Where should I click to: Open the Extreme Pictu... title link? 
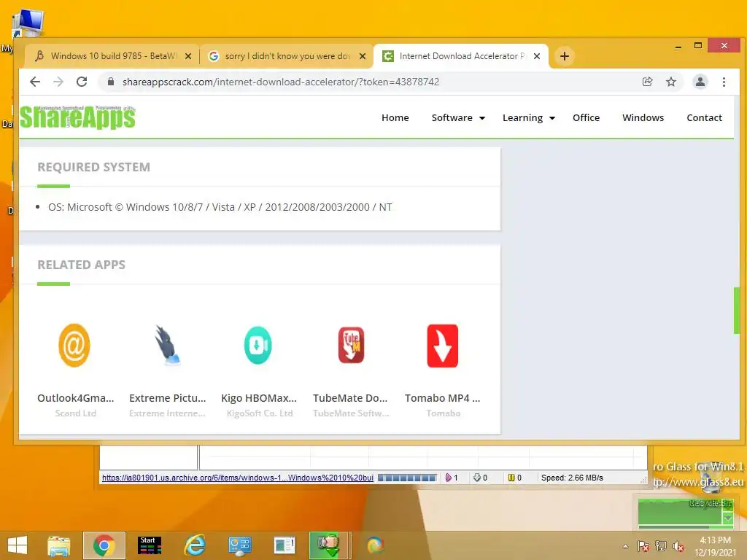point(167,398)
